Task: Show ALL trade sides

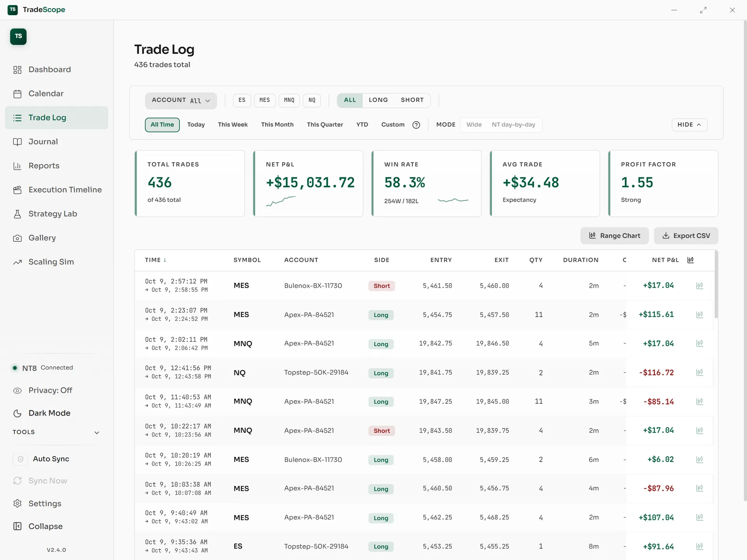Action: [350, 100]
